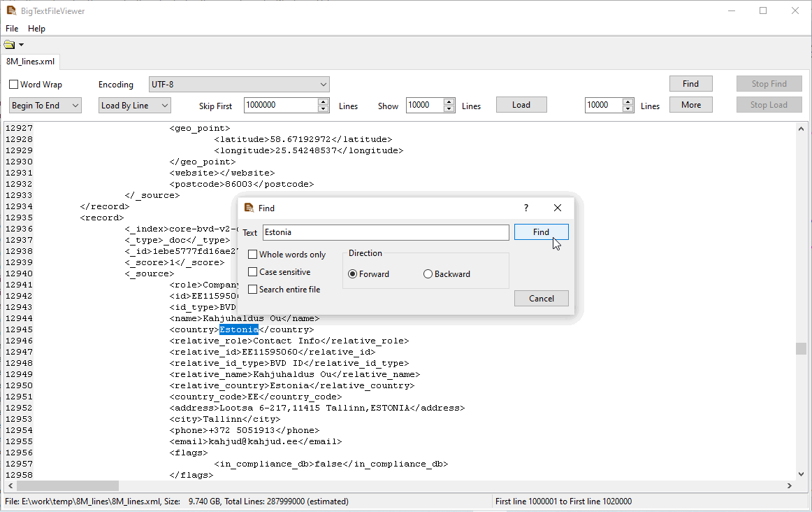The width and height of the screenshot is (812, 512).
Task: Enable the Case sensitive checkbox
Action: [x=253, y=272]
